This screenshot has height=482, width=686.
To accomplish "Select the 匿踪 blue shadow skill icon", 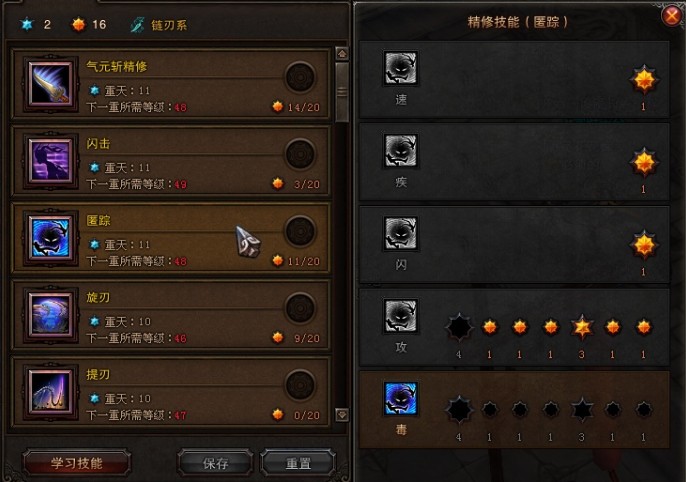I will pos(50,238).
